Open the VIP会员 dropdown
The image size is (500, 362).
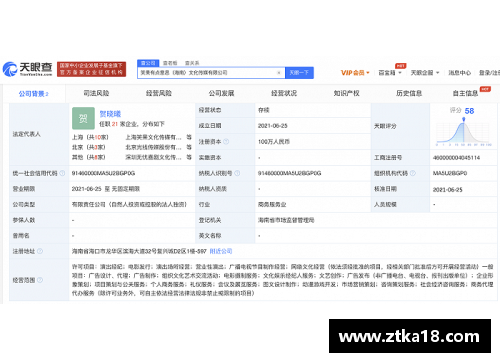(x=355, y=73)
